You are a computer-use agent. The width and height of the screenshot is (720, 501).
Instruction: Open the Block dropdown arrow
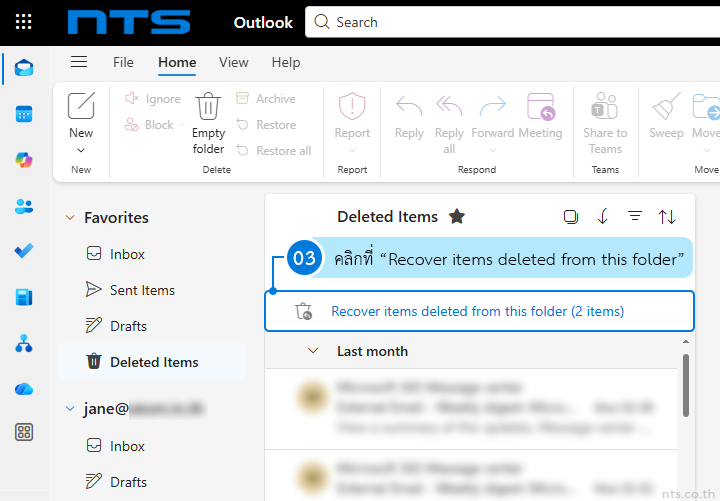[182, 124]
